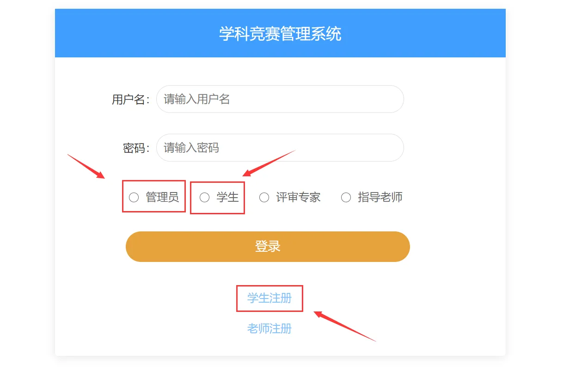The height and width of the screenshot is (367, 588).
Task: Choose the admin radio option on the left
Action: [x=134, y=197]
